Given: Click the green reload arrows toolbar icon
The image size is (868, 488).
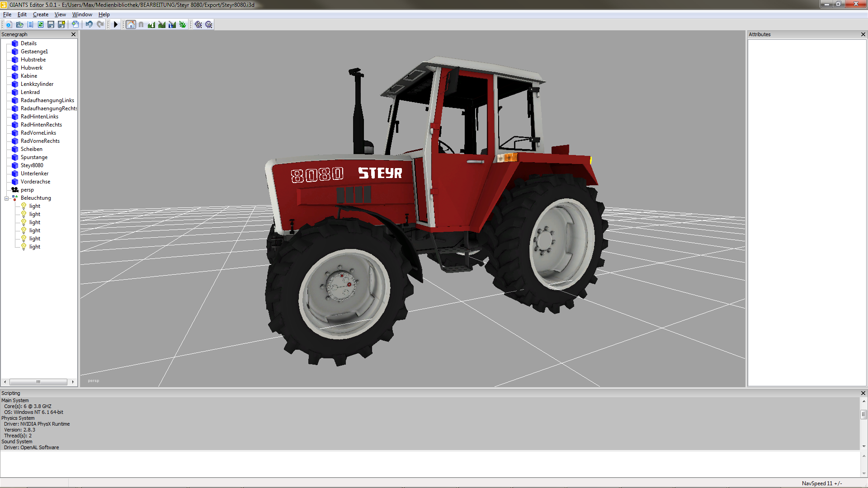Looking at the screenshot, I should click(x=40, y=24).
